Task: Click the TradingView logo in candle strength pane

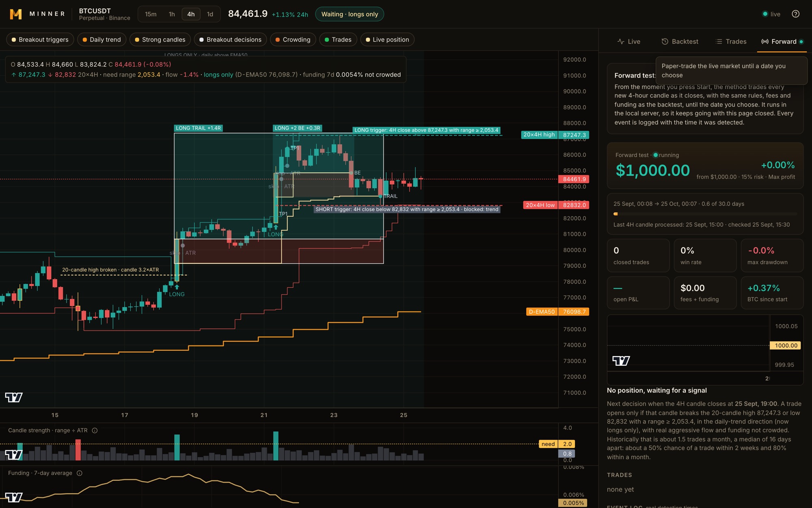Action: coord(14,454)
